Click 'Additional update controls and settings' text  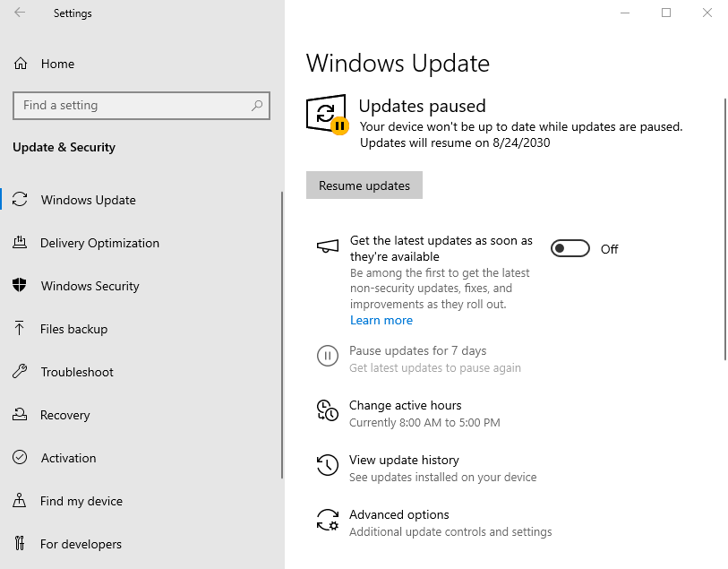[x=450, y=532]
